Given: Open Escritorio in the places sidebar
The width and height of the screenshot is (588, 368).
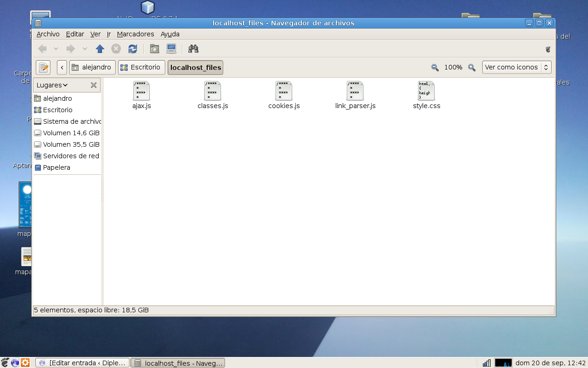Looking at the screenshot, I should tap(67, 110).
